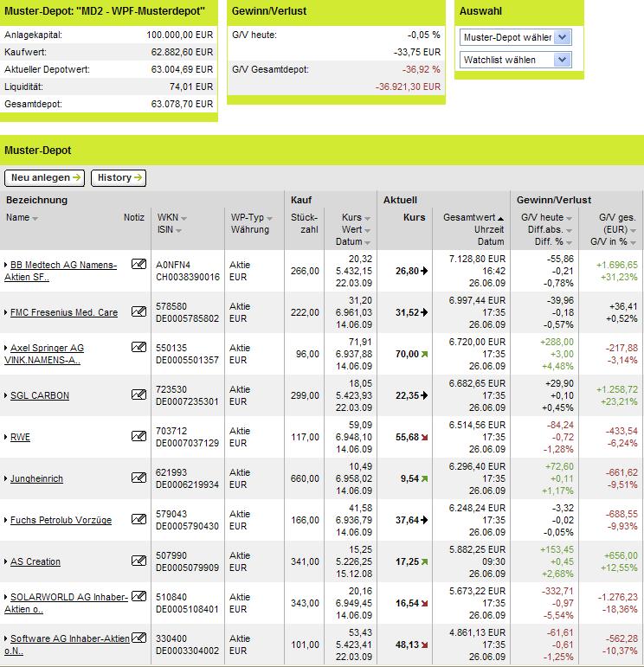The width and height of the screenshot is (644, 667).
Task: Click sideways arrow beside price 22,35
Action: coord(424,395)
